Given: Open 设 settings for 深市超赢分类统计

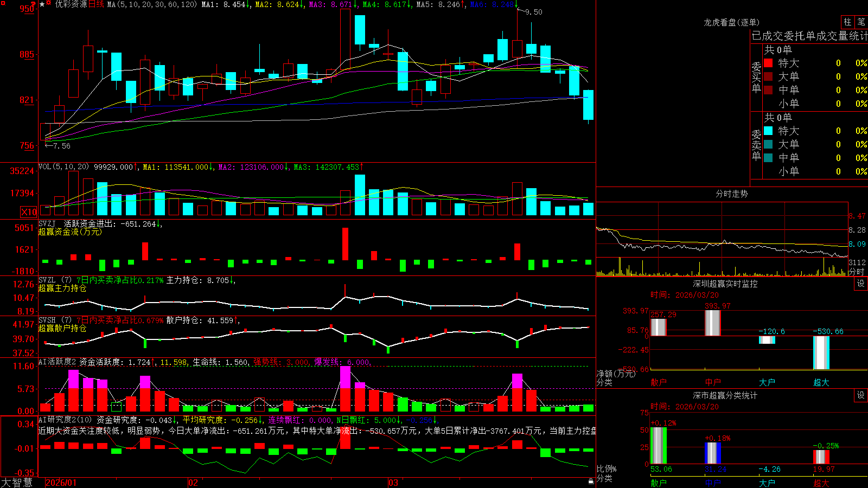Looking at the screenshot, I should pos(861,395).
